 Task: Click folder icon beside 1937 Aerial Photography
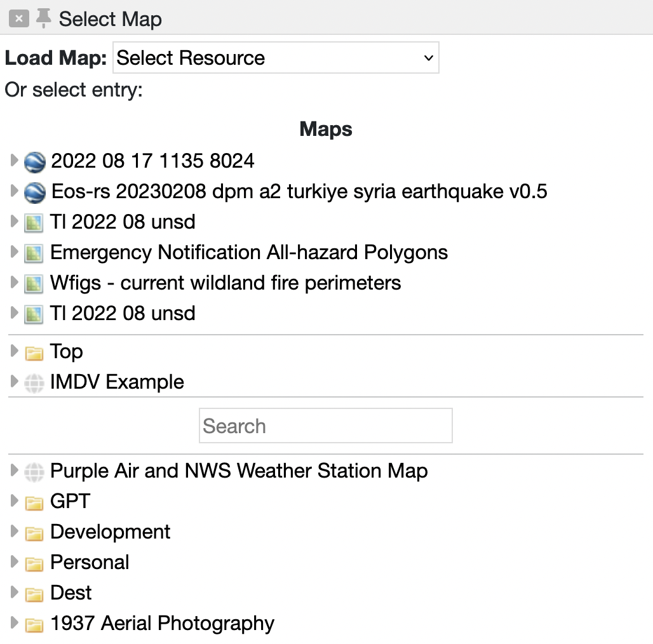point(34,624)
